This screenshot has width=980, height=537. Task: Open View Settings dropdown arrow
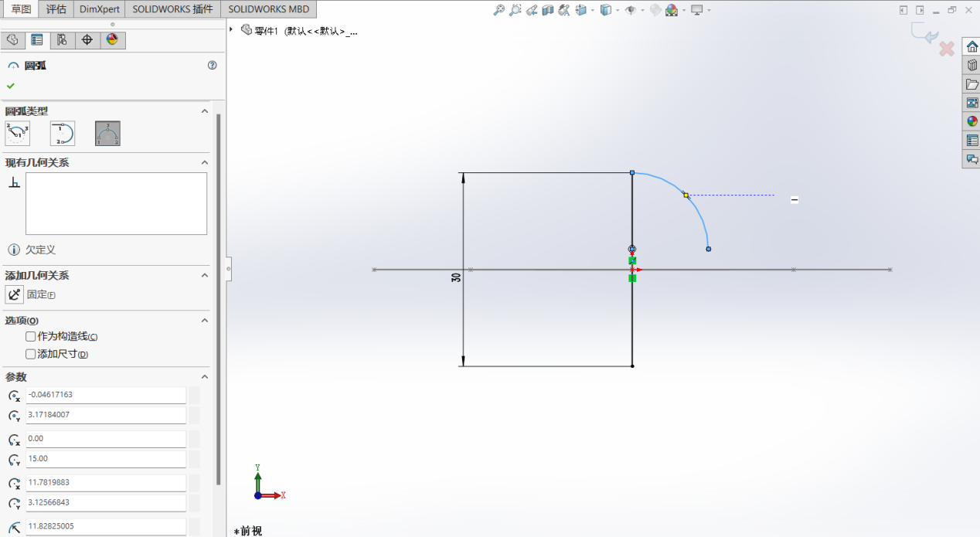(708, 10)
